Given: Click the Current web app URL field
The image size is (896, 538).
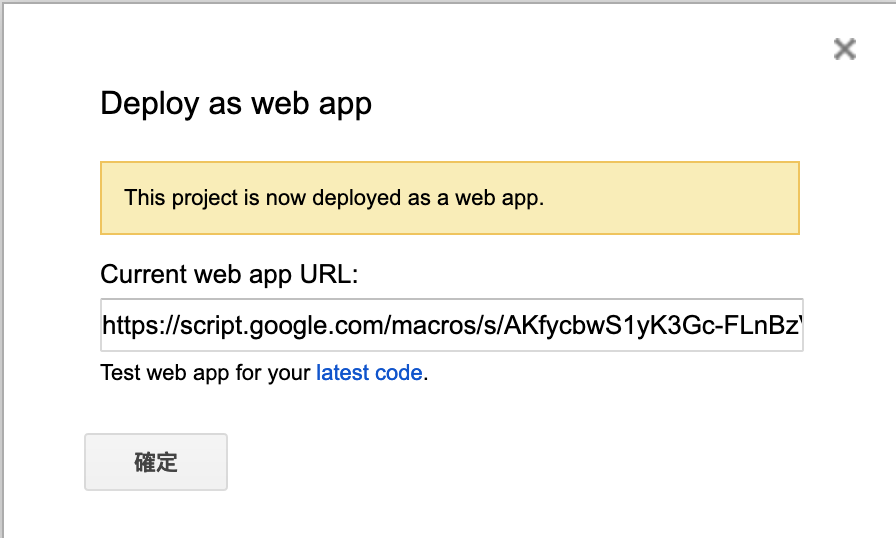Looking at the screenshot, I should tap(451, 325).
